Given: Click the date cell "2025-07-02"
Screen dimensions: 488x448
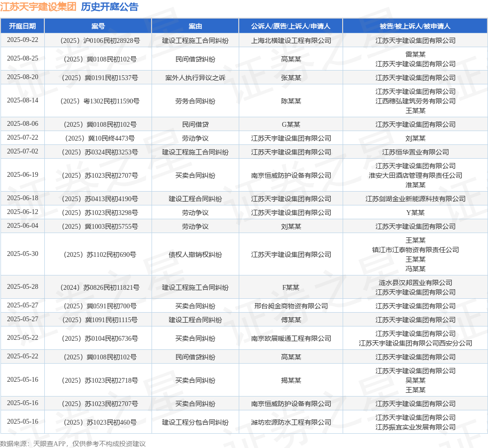Looking at the screenshot, I should point(22,151).
